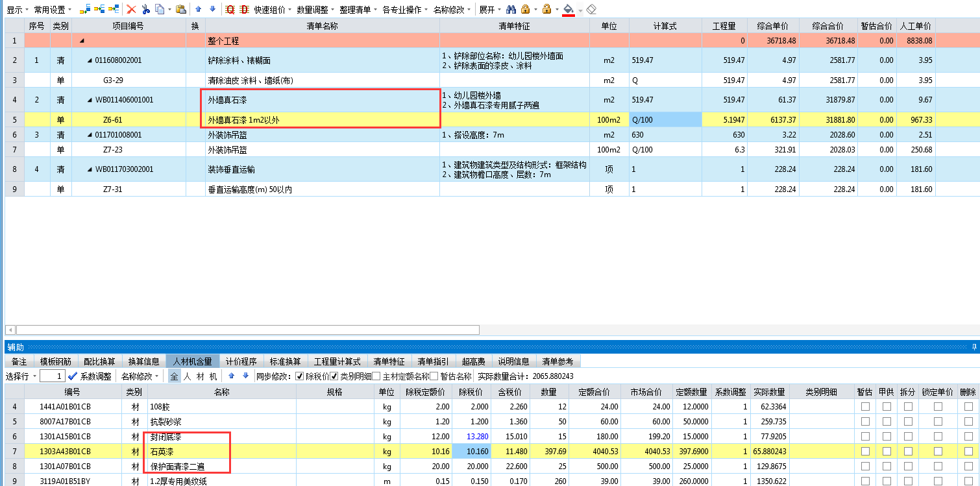Enable the 暂估名称 checkbox

[434, 376]
